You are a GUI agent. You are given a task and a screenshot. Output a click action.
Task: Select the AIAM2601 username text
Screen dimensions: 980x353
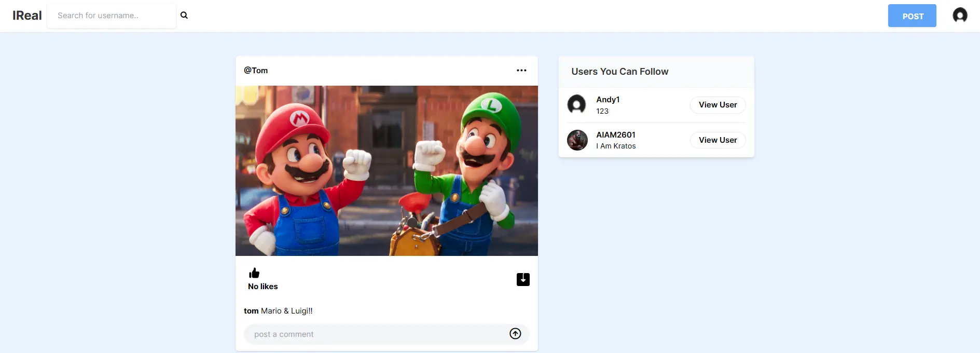pyautogui.click(x=615, y=135)
